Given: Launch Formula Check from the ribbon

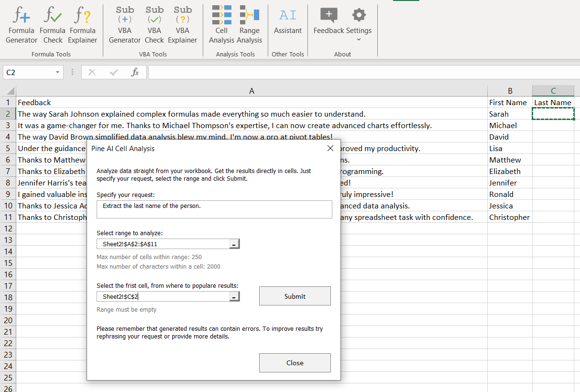Looking at the screenshot, I should tap(53, 24).
